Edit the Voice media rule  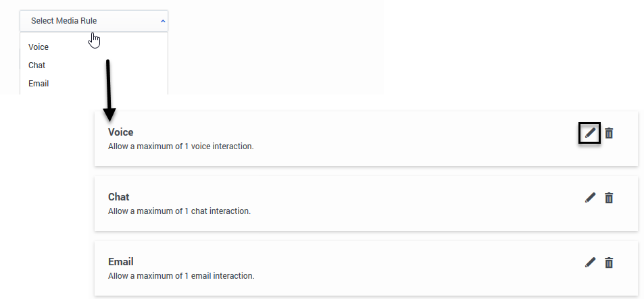[x=590, y=133]
